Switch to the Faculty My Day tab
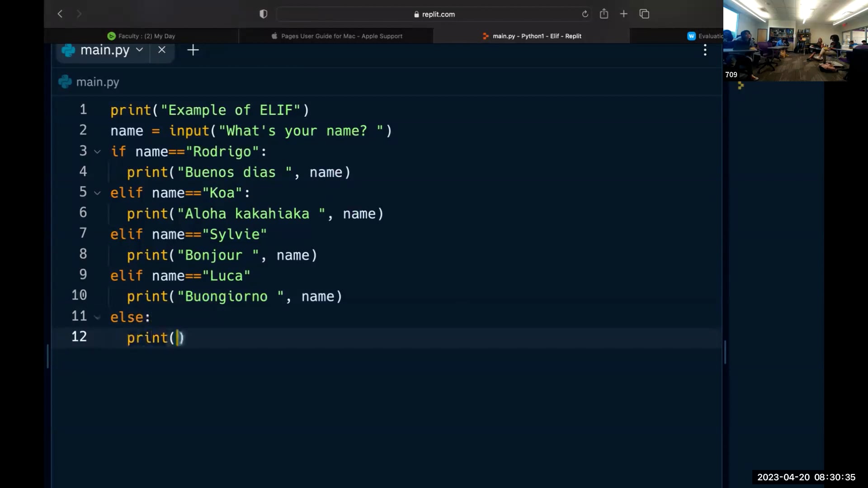This screenshot has height=488, width=868. [x=141, y=36]
